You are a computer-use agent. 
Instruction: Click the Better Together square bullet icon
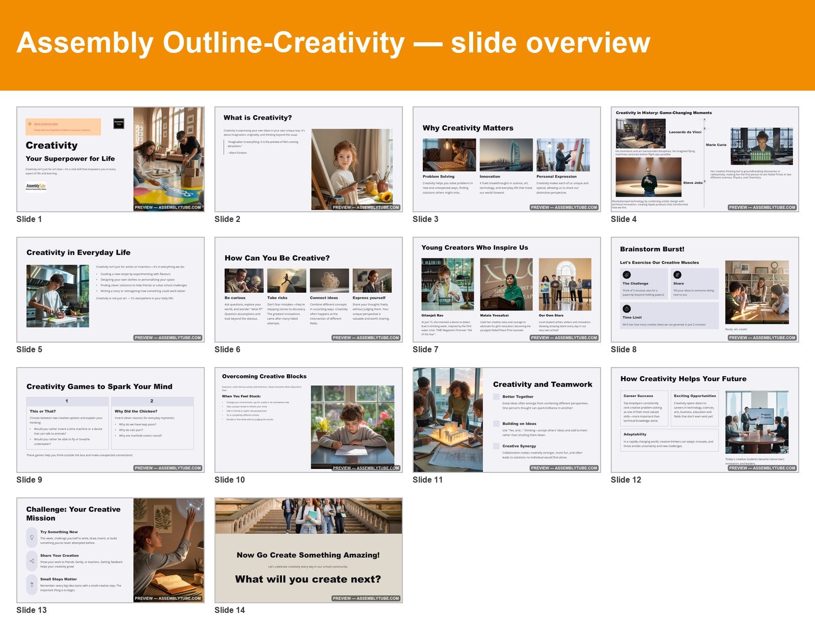coord(496,397)
